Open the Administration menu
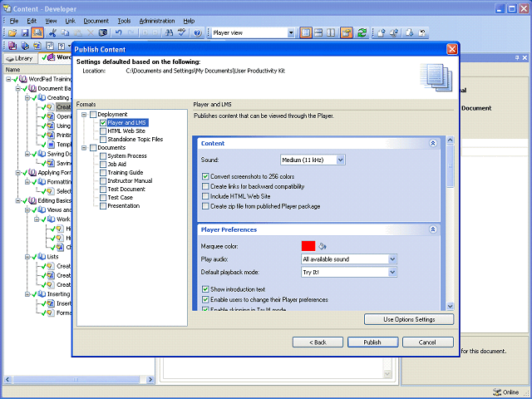Screen dimensions: 532x399 click(157, 21)
